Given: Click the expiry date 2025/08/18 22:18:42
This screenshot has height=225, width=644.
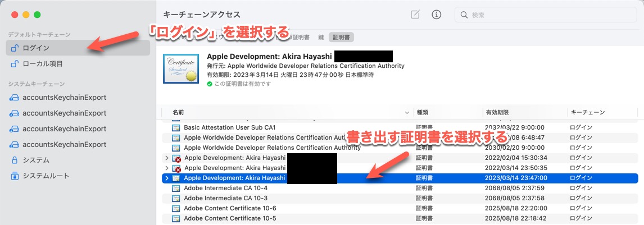Looking at the screenshot, I should (516, 218).
